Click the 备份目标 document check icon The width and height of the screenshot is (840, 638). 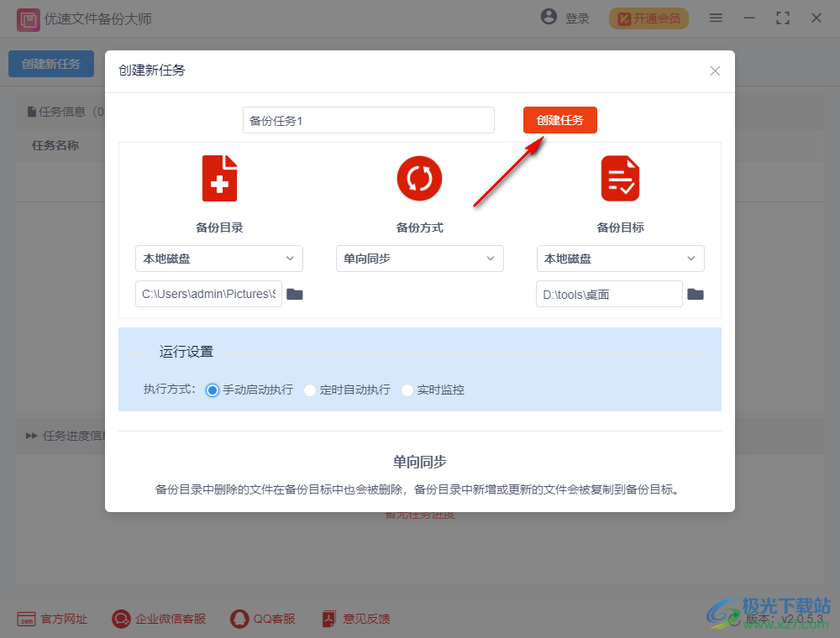(621, 178)
